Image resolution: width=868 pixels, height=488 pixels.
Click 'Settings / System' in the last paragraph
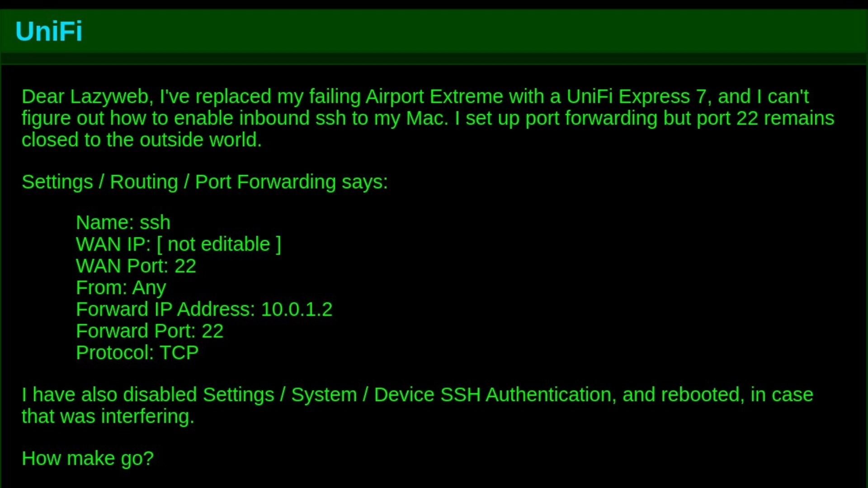(x=279, y=395)
